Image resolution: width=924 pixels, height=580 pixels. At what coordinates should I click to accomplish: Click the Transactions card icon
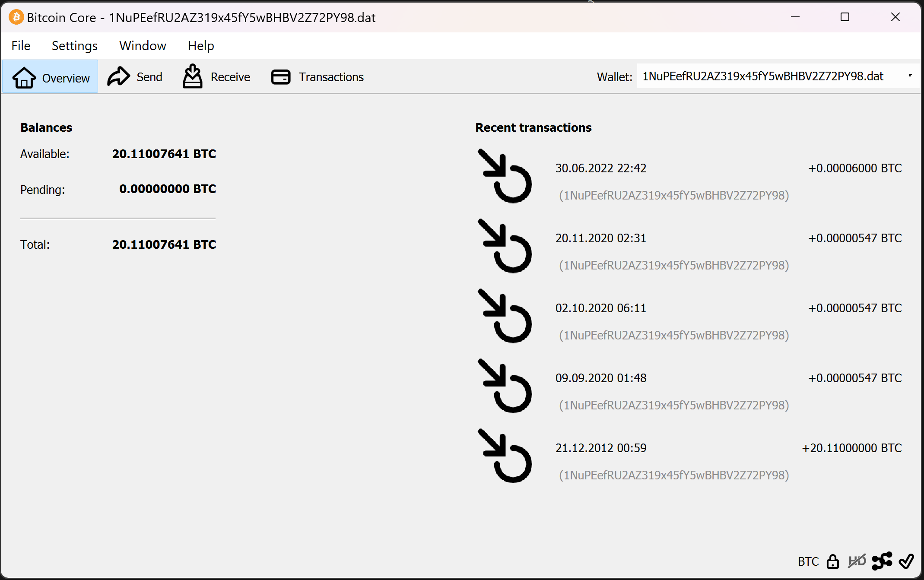tap(281, 77)
